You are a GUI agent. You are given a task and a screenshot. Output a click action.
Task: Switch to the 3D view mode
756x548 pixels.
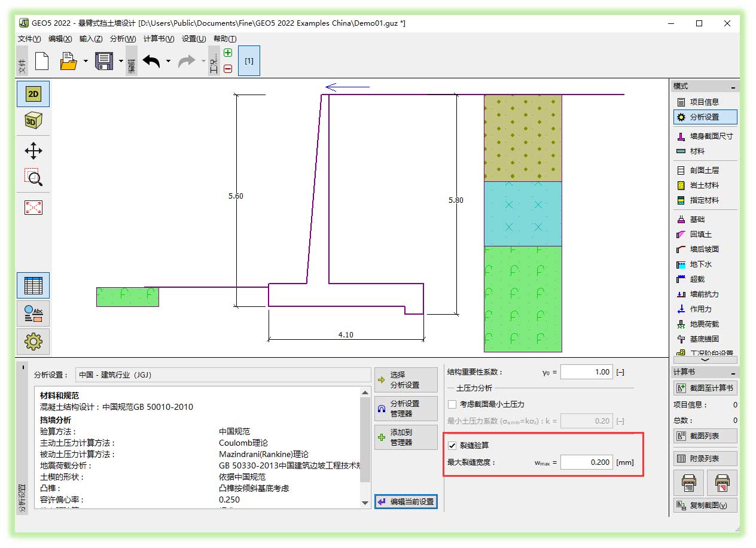[33, 121]
